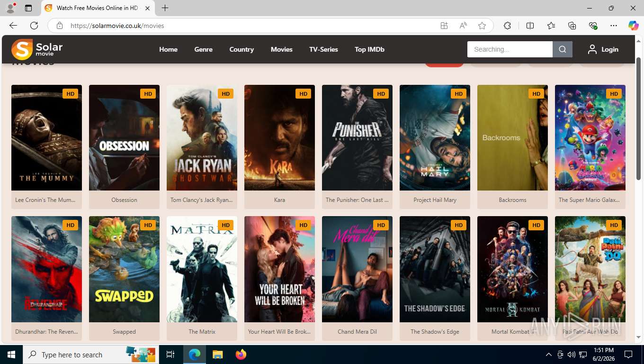Open Favorites list toolbar icon
Screen dimensions: 644x364
tap(551, 26)
